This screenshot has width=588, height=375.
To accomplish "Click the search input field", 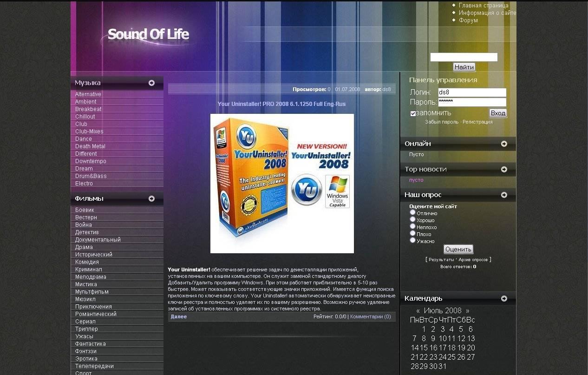I will pyautogui.click(x=464, y=57).
